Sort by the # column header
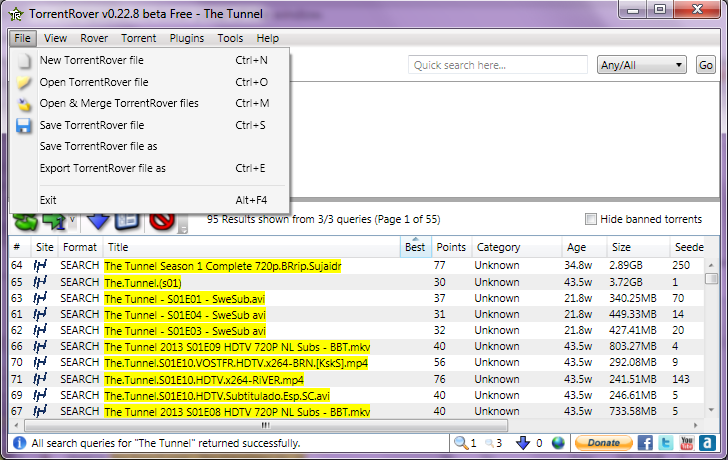This screenshot has height=460, width=728. pyautogui.click(x=20, y=247)
